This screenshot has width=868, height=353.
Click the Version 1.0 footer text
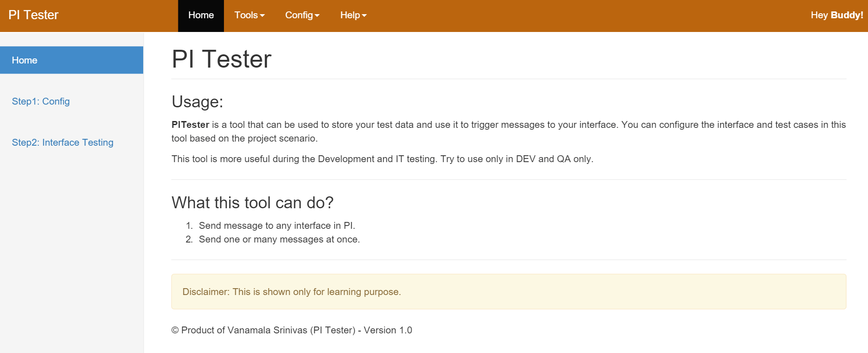(x=388, y=330)
